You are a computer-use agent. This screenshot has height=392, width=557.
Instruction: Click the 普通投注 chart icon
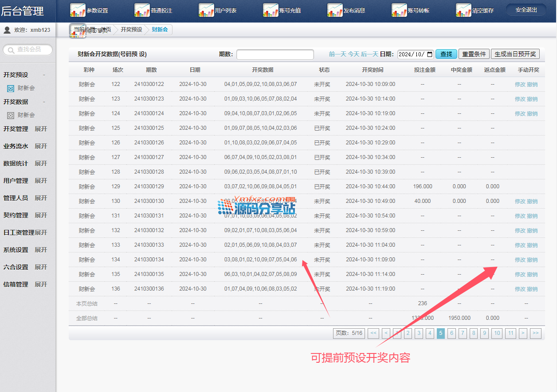pyautogui.click(x=142, y=10)
